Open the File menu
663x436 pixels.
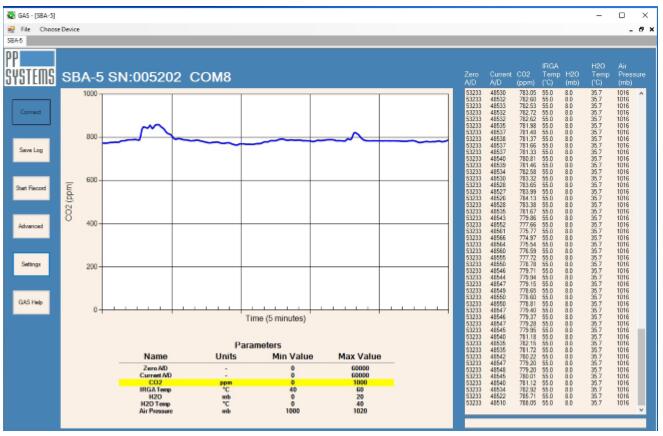click(26, 29)
